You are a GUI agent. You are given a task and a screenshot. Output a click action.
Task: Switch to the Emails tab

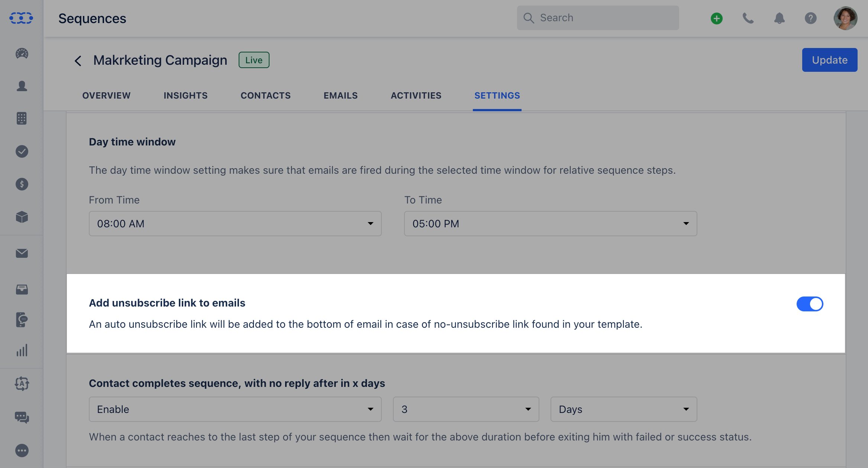(341, 96)
